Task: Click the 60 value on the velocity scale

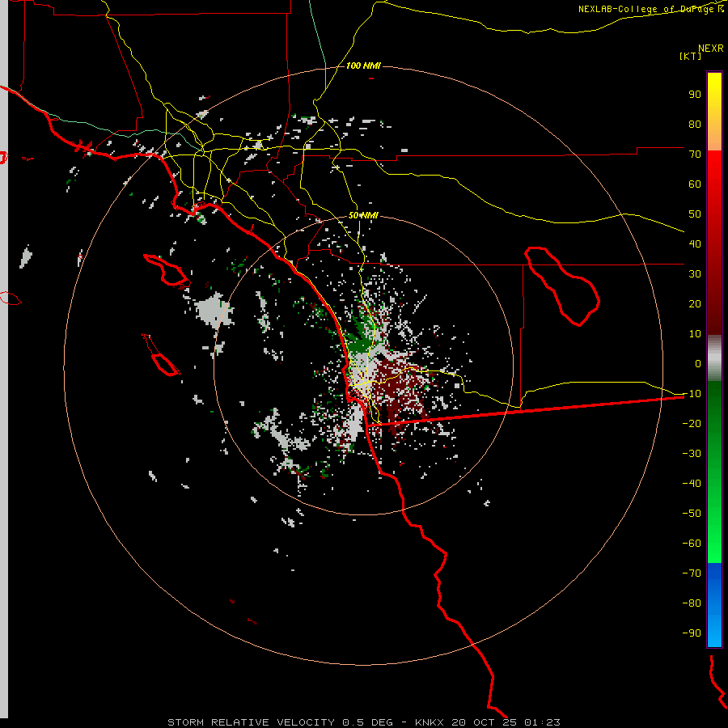Action: pyautogui.click(x=695, y=184)
